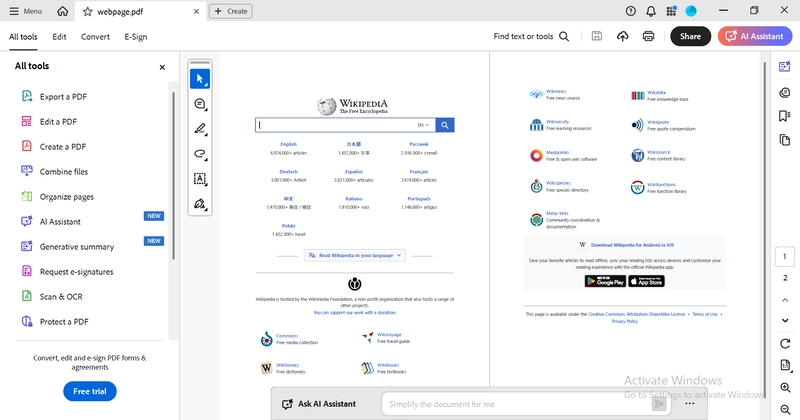This screenshot has width=800, height=420.
Task: Star the webpage.pdf tab as favorite
Action: pyautogui.click(x=88, y=11)
